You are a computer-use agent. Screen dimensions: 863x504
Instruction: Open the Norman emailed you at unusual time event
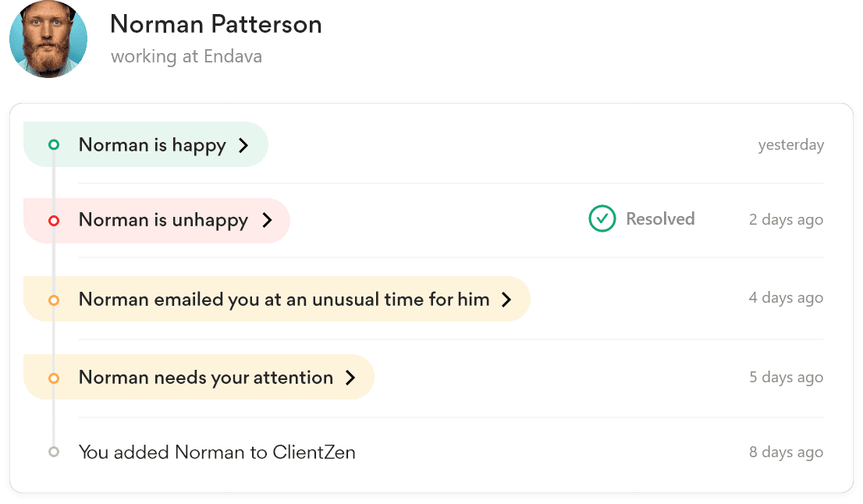pos(284,300)
